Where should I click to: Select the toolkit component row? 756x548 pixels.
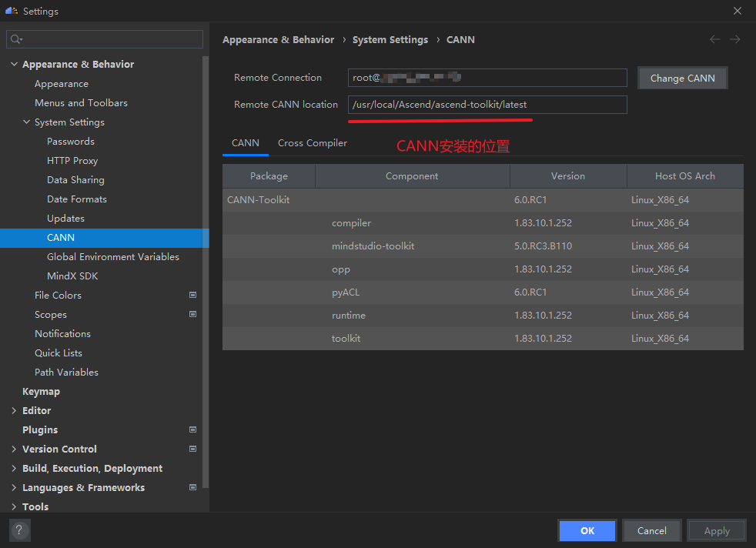click(483, 339)
